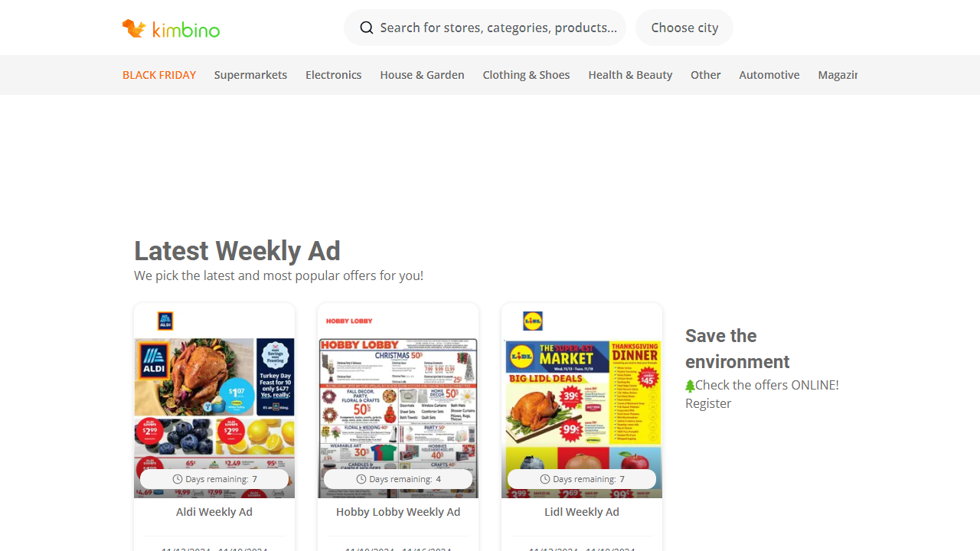Open the Supermarkets menu
The width and height of the screenshot is (980, 551).
pos(251,75)
